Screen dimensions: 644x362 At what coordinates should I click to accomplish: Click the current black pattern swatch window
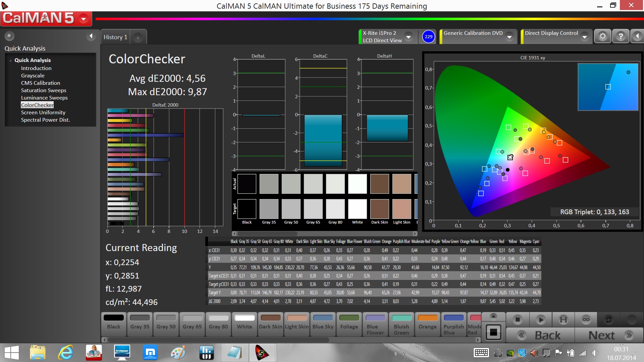click(x=493, y=332)
